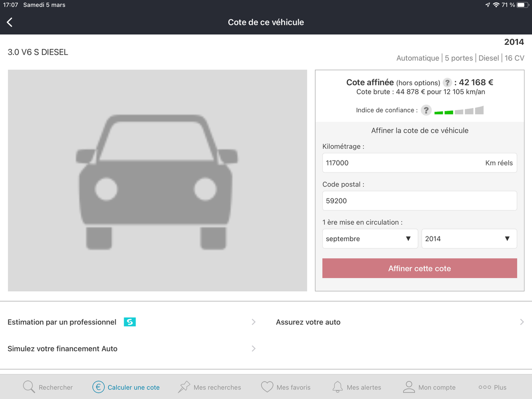Tap the 5 portes spec label
Image resolution: width=532 pixels, height=399 pixels.
[x=459, y=58]
